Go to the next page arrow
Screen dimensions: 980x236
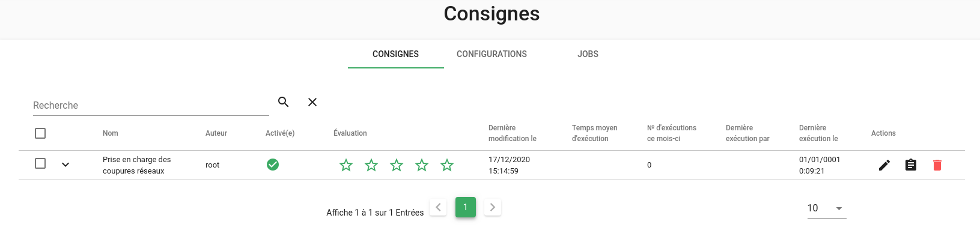(493, 207)
